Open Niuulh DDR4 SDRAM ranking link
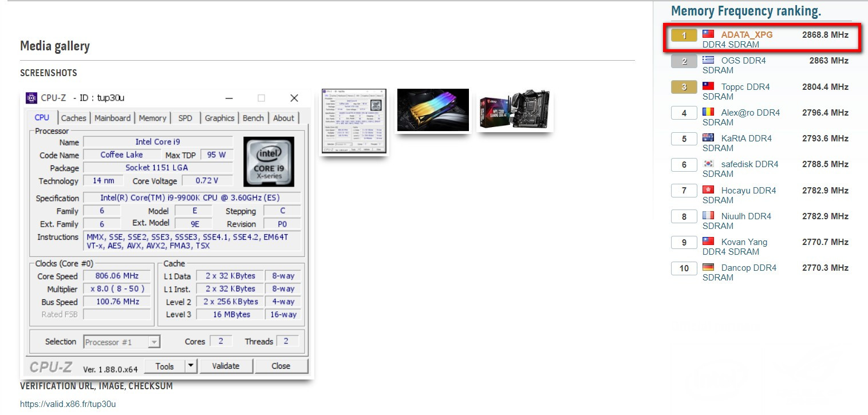868x415 pixels. [737, 221]
